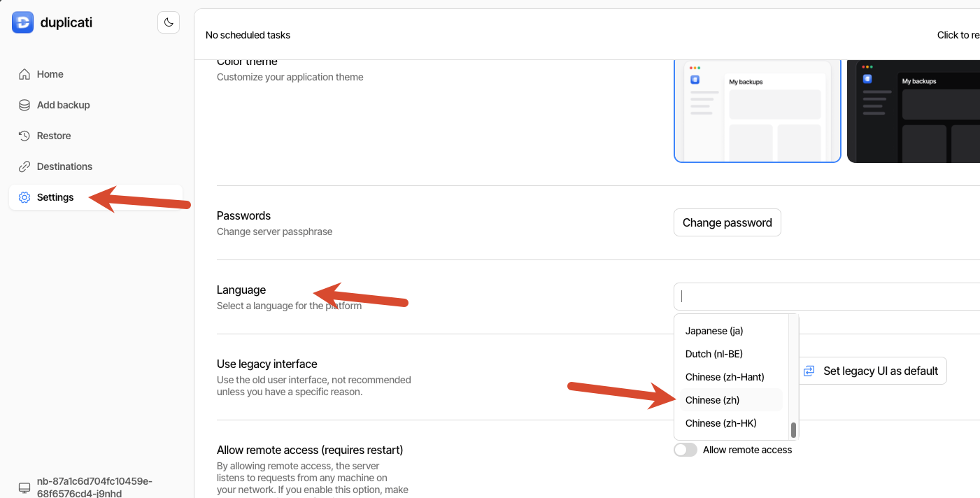Click the Add backup database icon
Image resolution: width=980 pixels, height=498 pixels.
(x=24, y=105)
